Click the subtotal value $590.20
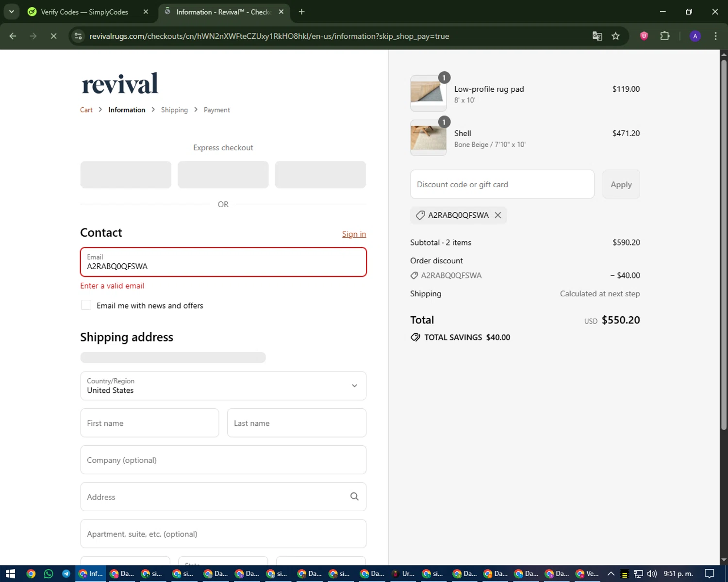 pyautogui.click(x=626, y=242)
